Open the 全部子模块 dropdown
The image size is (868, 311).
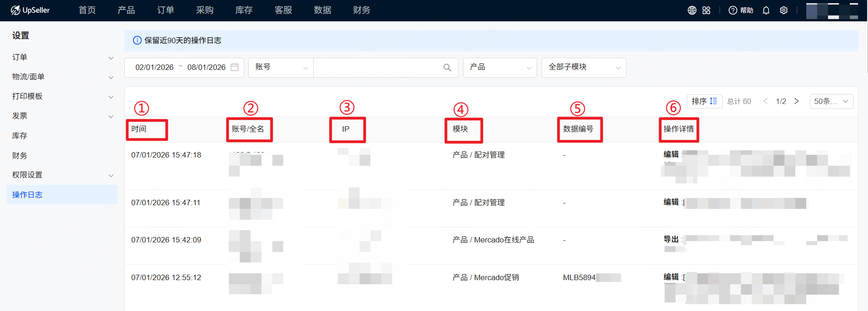point(583,67)
